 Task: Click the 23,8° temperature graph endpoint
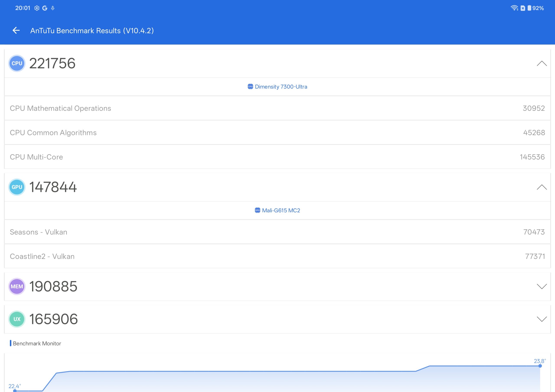(540, 366)
